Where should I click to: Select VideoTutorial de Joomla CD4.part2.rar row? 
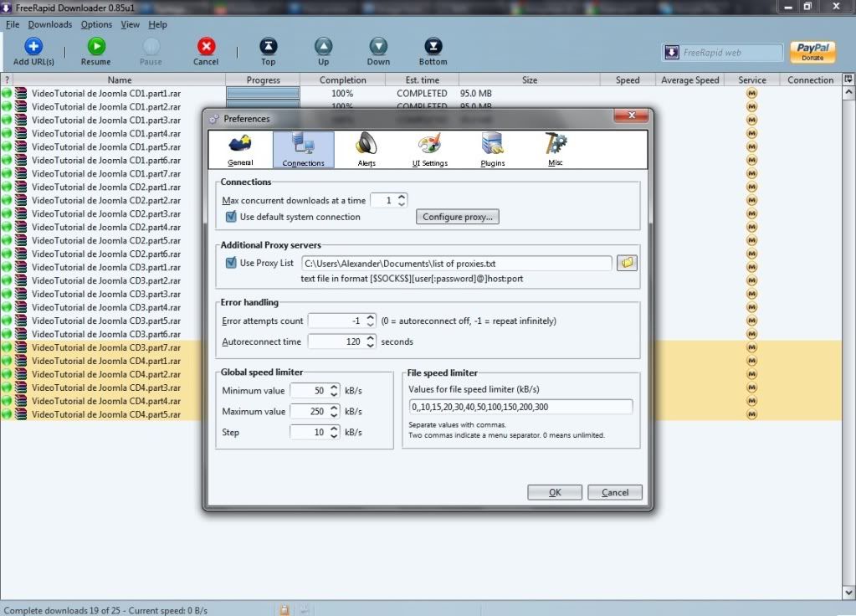click(106, 374)
